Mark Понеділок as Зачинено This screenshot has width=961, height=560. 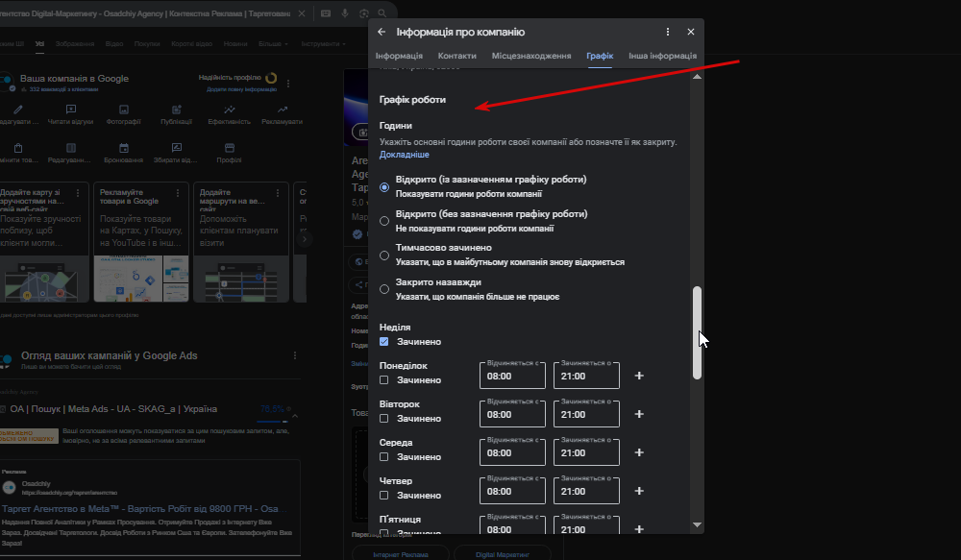pyautogui.click(x=383, y=379)
